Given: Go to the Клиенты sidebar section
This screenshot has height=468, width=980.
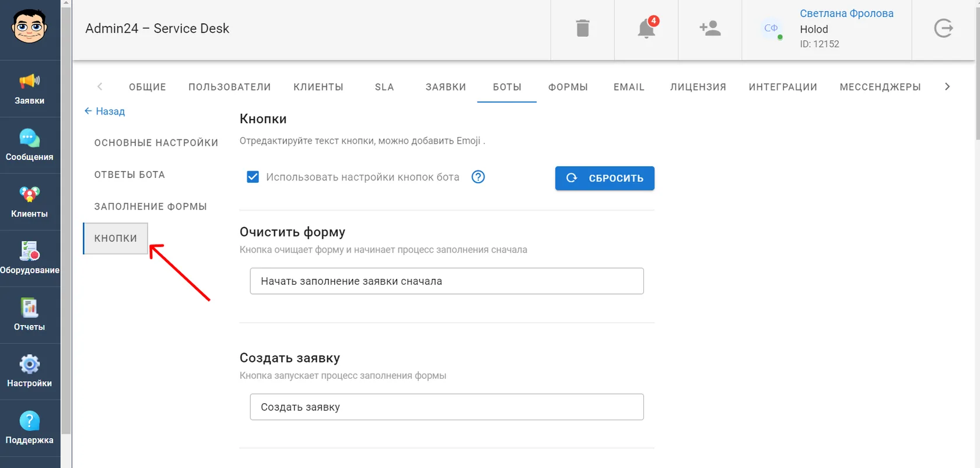Looking at the screenshot, I should pyautogui.click(x=29, y=202).
